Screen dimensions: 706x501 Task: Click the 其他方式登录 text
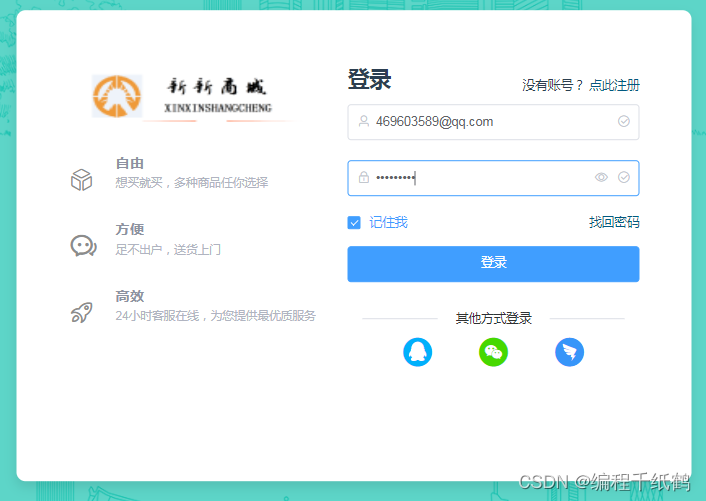click(x=493, y=318)
